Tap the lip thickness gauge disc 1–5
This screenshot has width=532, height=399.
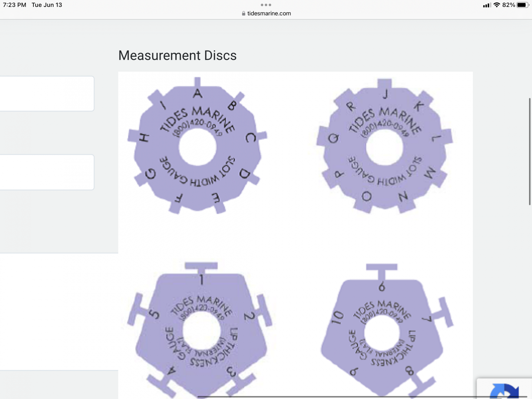(x=200, y=330)
